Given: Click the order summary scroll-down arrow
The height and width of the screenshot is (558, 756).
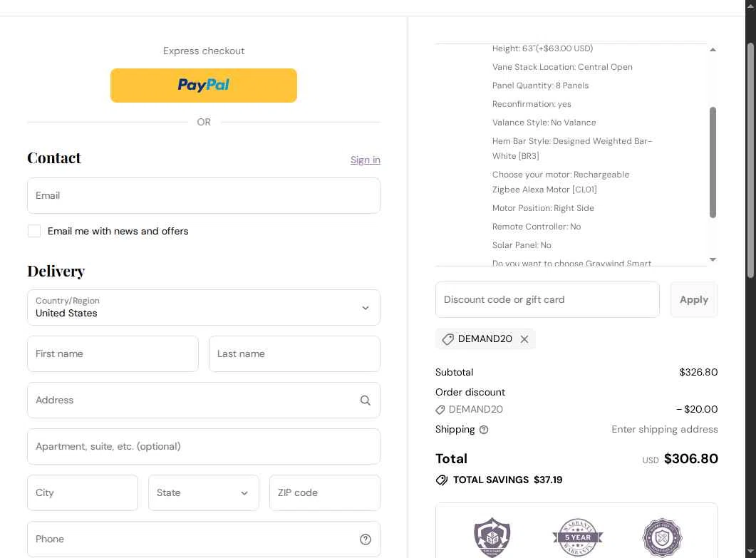Looking at the screenshot, I should (x=713, y=259).
